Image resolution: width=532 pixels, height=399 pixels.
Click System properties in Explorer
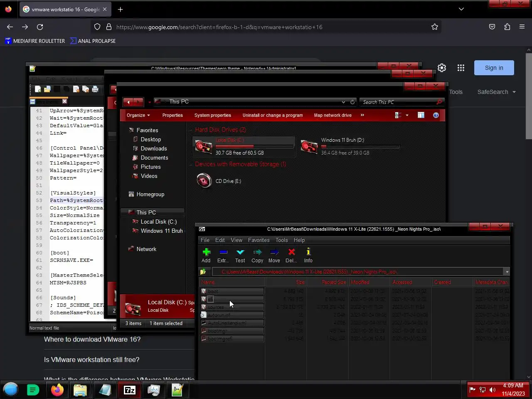[x=213, y=115]
